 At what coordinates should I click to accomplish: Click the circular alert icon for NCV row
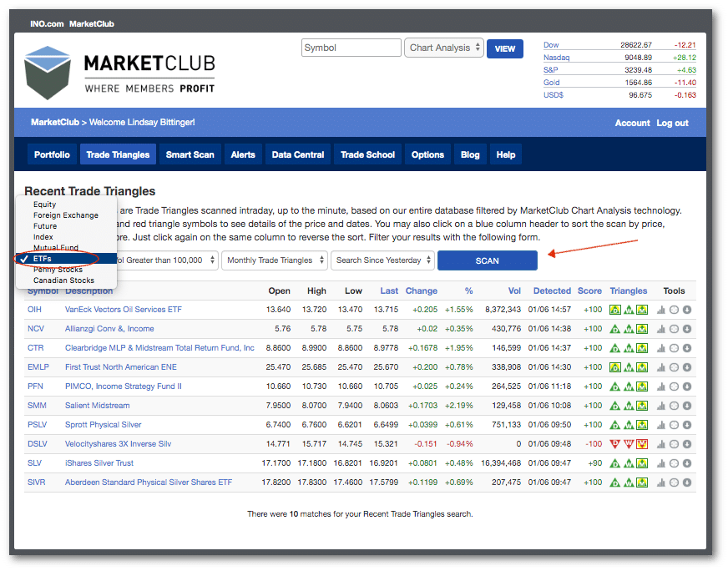pyautogui.click(x=674, y=329)
